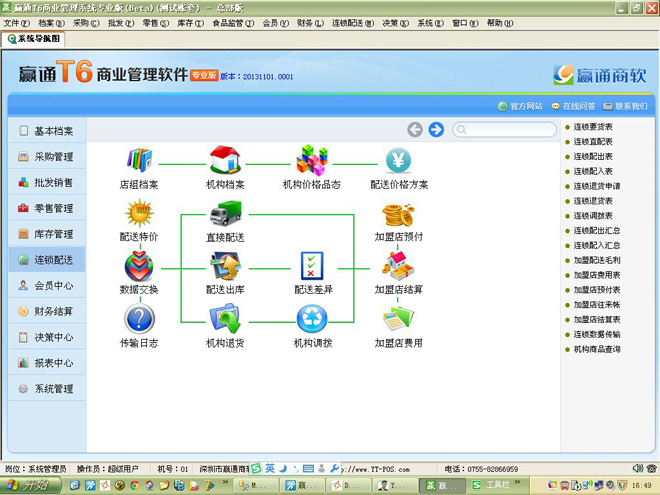Click the 英 input method indicator
Screen dimensions: 660x495
(270, 468)
